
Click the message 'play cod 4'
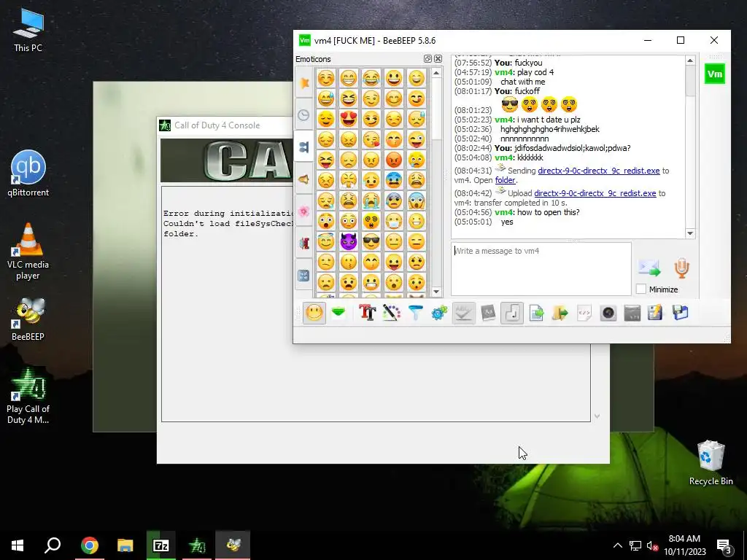point(535,72)
